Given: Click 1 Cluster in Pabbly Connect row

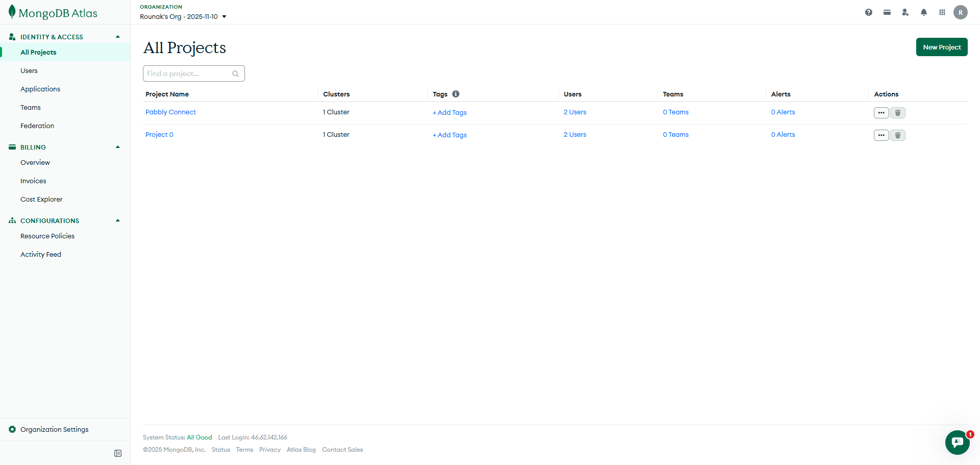Looking at the screenshot, I should [336, 112].
